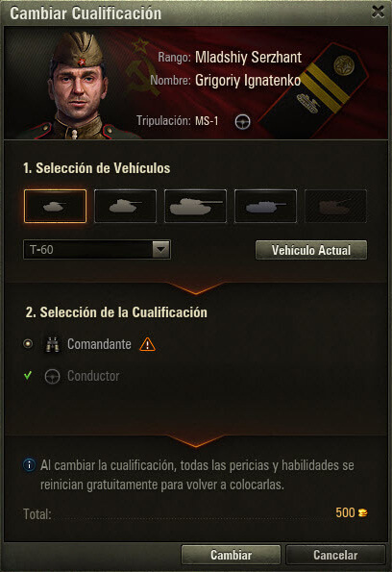The image size is (392, 572).
Task: Click the blue information icon
Action: [29, 464]
